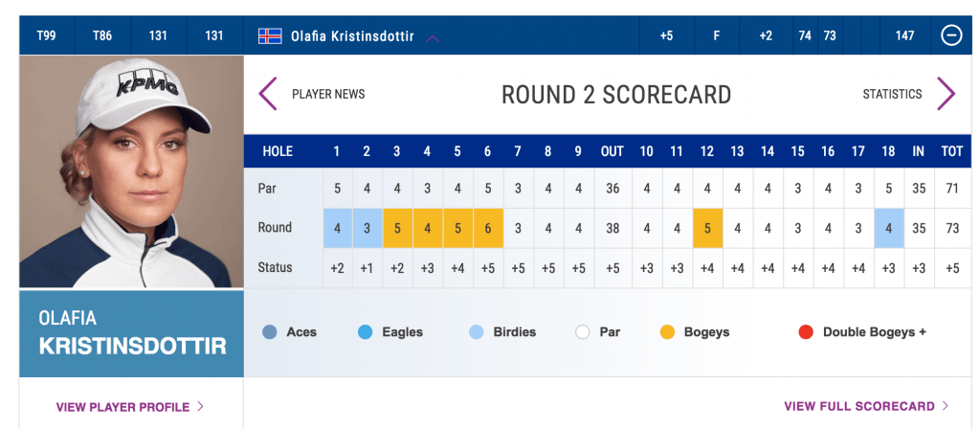Image resolution: width=980 pixels, height=429 pixels.
Task: Click the Par white legend circle
Action: pyautogui.click(x=583, y=332)
